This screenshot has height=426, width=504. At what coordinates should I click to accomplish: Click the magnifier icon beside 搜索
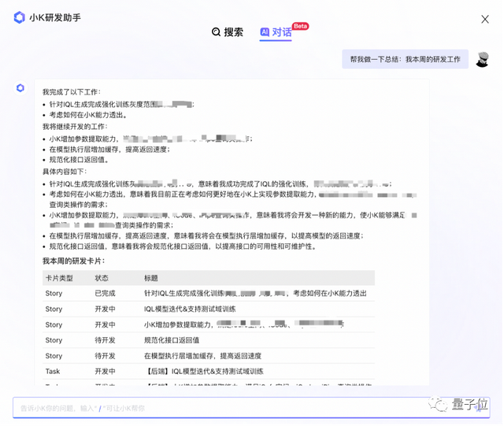tap(216, 32)
